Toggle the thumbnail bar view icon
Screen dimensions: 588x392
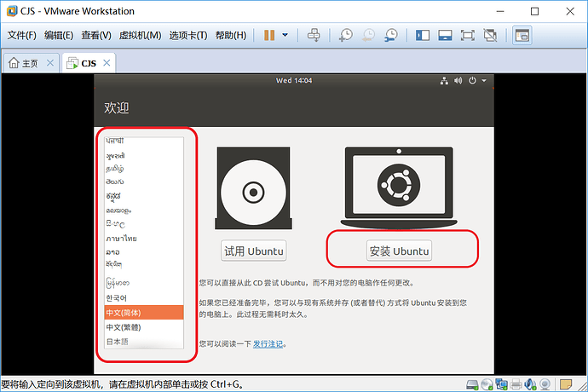point(445,35)
